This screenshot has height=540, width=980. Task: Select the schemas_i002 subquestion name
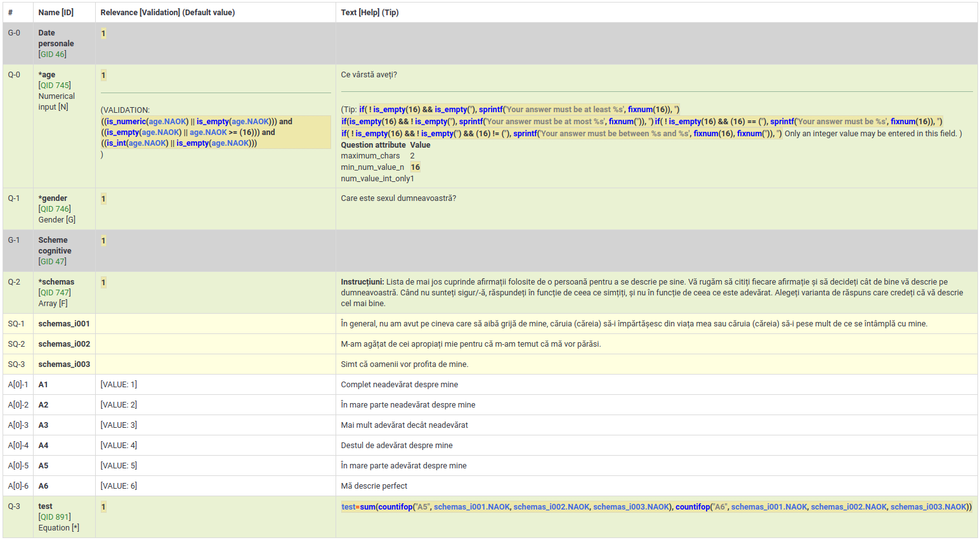click(64, 344)
